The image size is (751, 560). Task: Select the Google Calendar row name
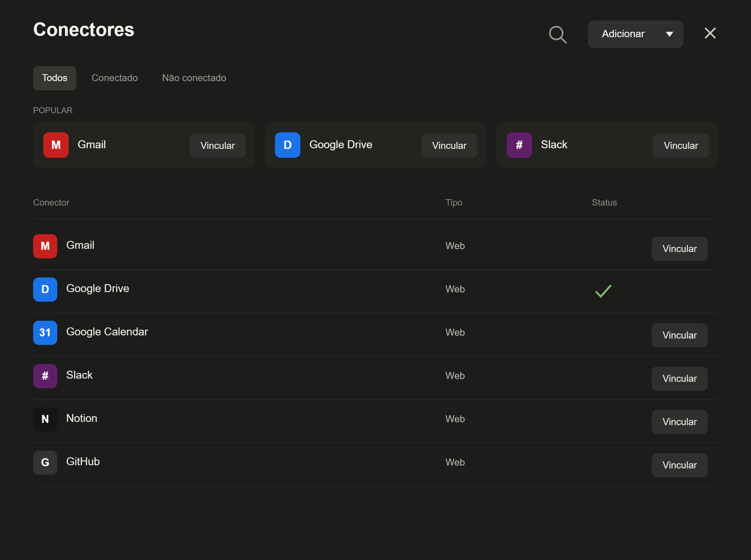coord(107,331)
